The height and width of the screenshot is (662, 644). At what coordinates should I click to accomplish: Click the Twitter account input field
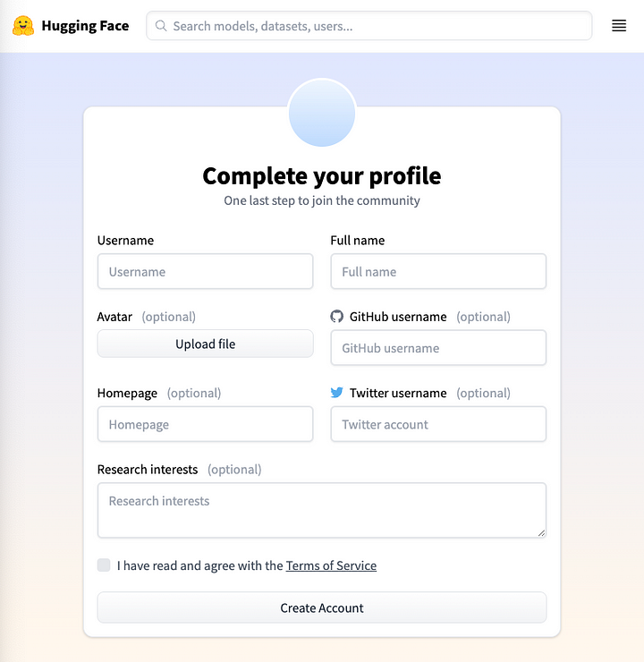click(x=438, y=425)
